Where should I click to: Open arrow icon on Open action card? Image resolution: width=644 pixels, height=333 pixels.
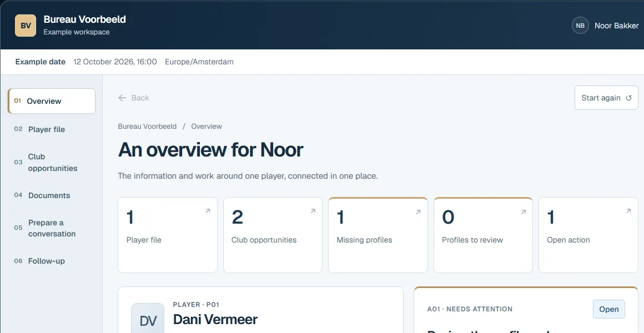628,211
